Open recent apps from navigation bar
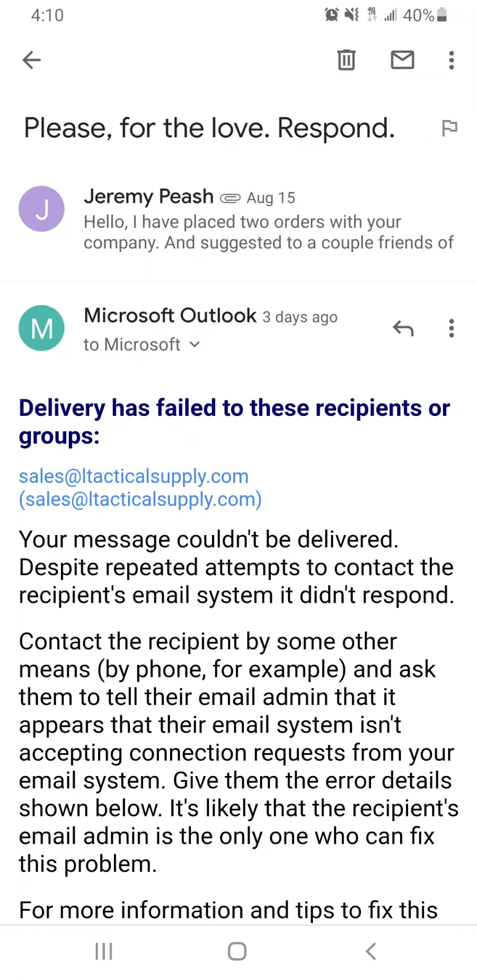477x980 pixels. click(103, 951)
